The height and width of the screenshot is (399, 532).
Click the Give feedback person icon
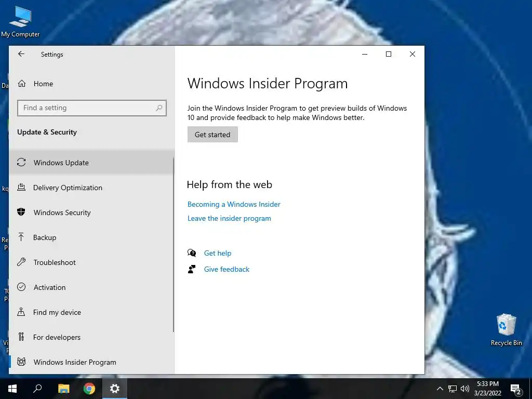pos(192,269)
